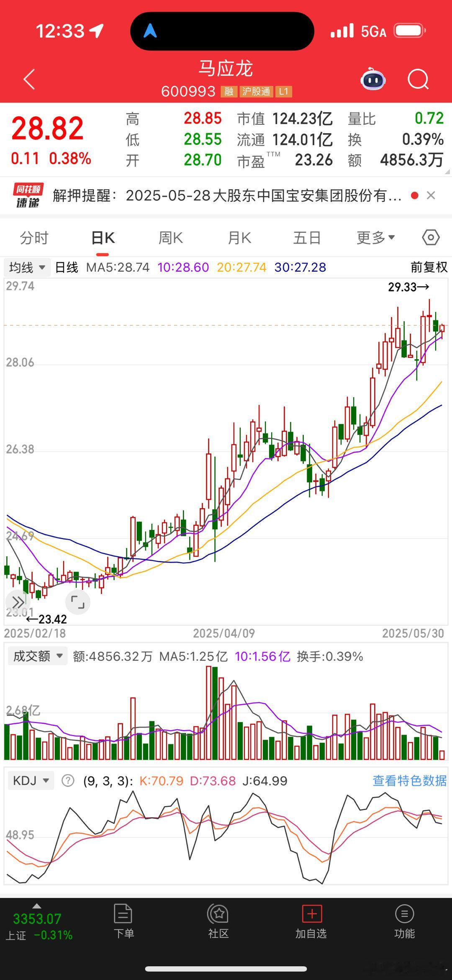Tap the 2025/05/30 date label

pyautogui.click(x=413, y=633)
